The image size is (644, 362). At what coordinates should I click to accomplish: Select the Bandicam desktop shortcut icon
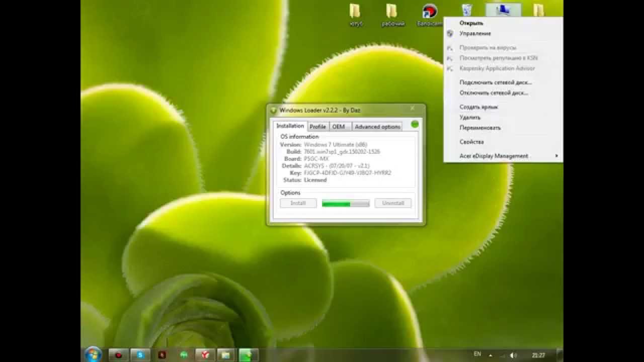[x=429, y=11]
